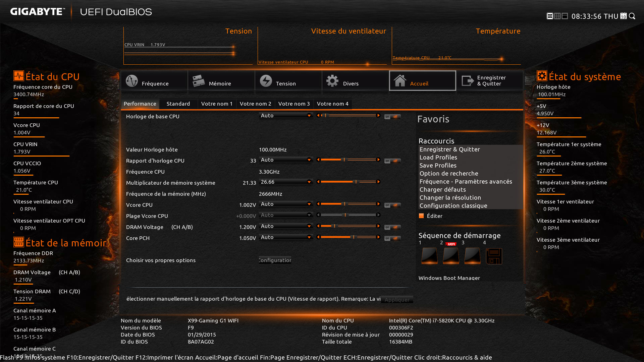Click the État du système icon
The image size is (644, 362).
coord(542,76)
